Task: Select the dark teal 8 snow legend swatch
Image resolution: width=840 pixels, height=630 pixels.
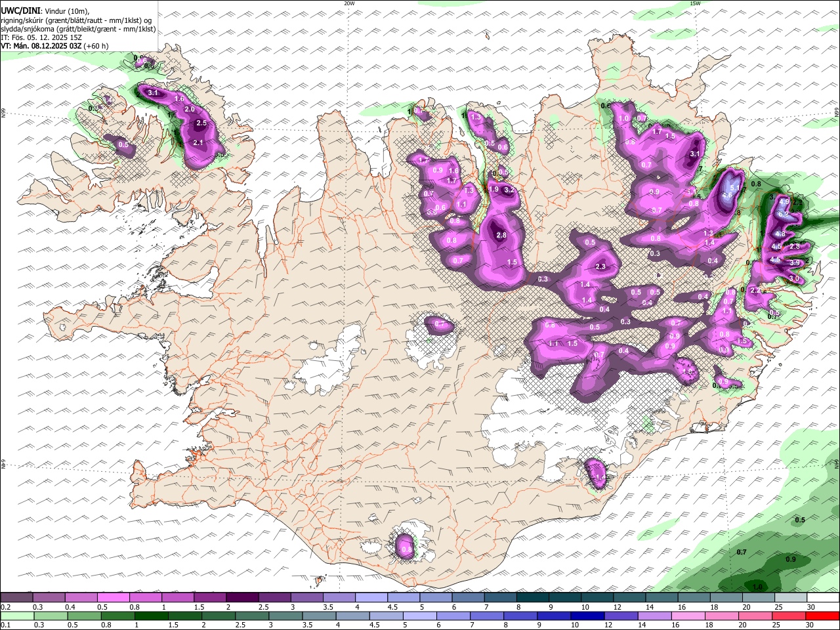Action: point(533,598)
